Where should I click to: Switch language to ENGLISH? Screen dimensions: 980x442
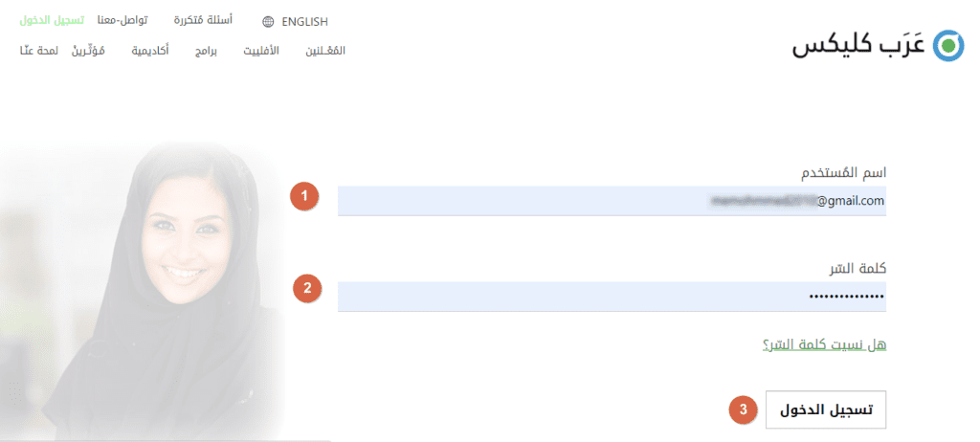[304, 22]
